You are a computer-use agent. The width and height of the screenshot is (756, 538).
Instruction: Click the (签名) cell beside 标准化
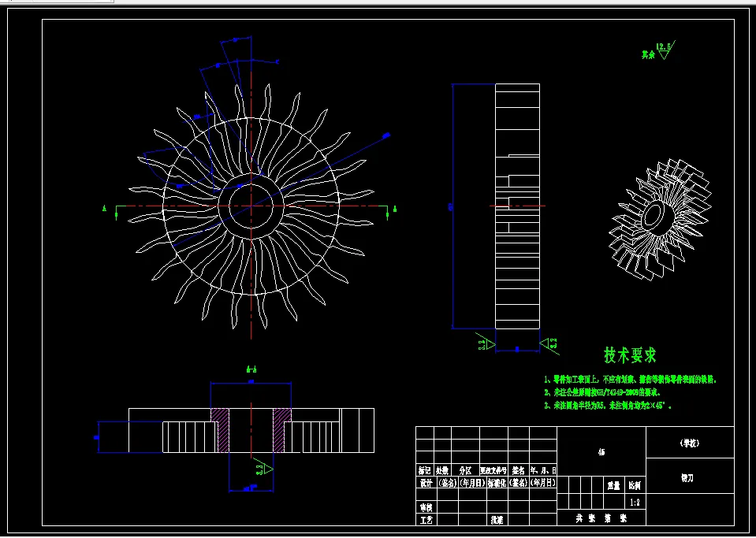click(518, 483)
